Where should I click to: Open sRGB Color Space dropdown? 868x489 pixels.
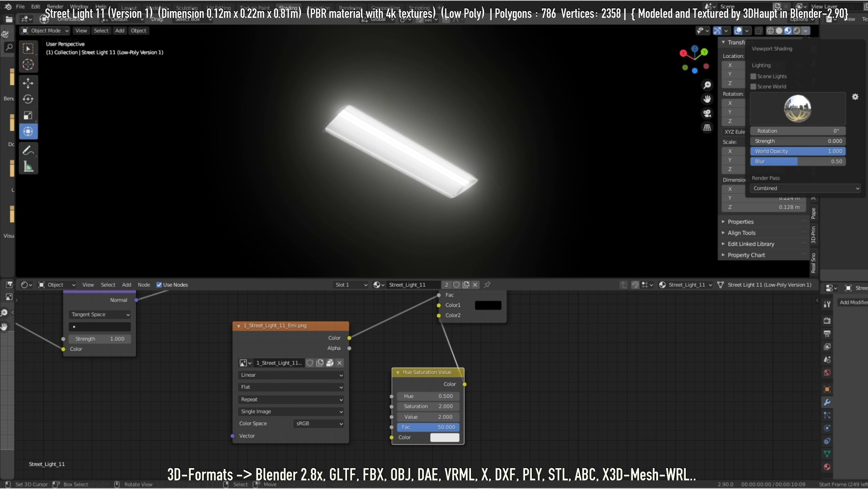pos(319,423)
